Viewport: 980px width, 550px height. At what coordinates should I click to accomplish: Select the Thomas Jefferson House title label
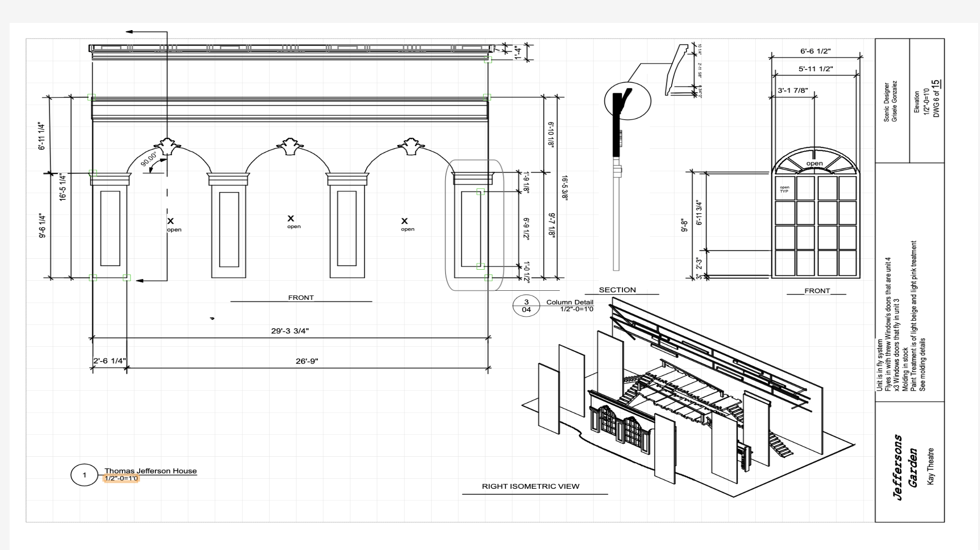[151, 471]
